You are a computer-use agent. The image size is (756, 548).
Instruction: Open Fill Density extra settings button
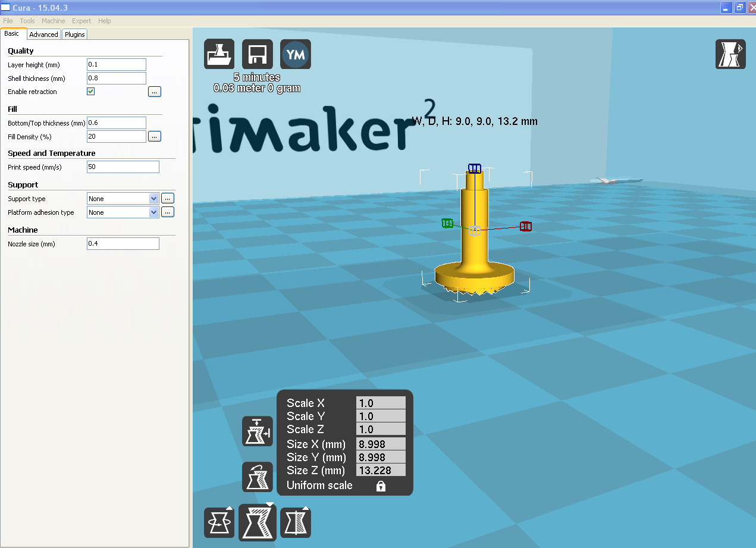coord(155,137)
